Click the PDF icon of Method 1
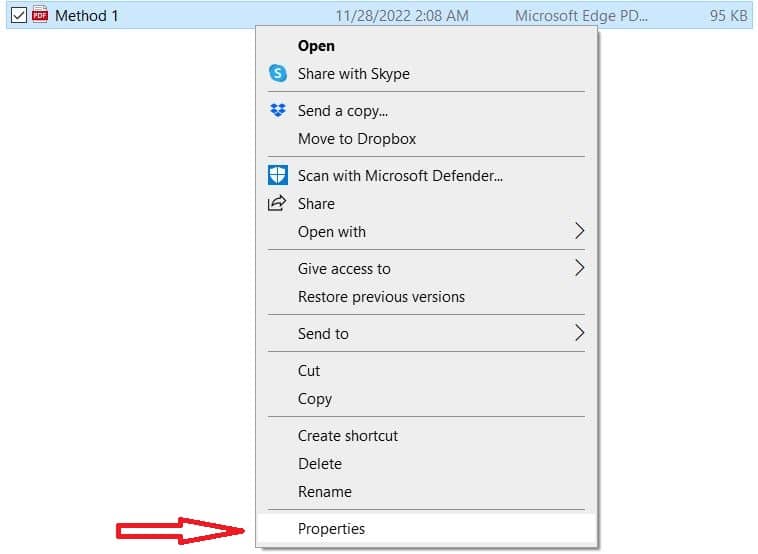Viewport: 758px width, 554px height. [x=40, y=15]
